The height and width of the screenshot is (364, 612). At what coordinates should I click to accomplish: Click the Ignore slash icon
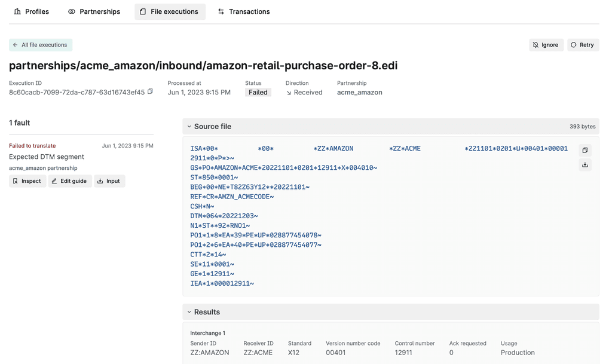tap(535, 44)
